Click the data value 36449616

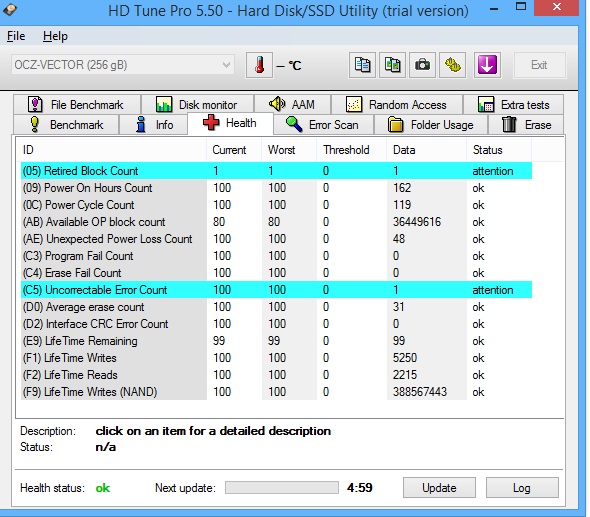(x=417, y=222)
